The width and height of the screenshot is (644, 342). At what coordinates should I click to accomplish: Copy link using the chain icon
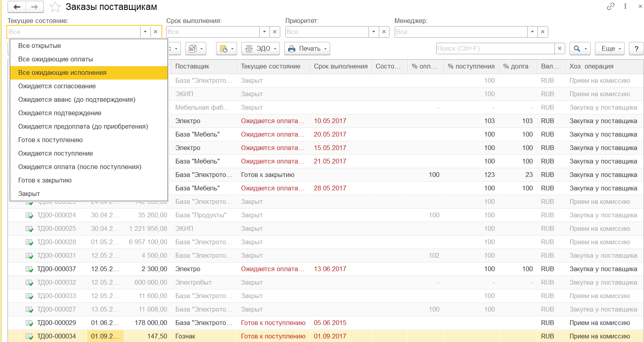[610, 6]
